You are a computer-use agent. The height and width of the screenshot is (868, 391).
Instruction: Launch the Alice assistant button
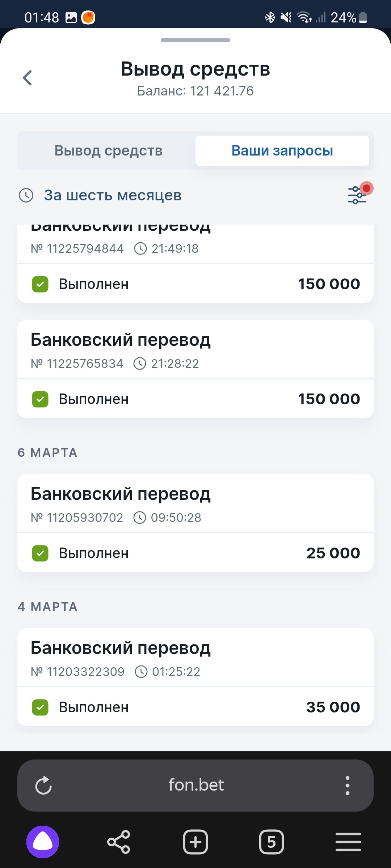pos(43,842)
